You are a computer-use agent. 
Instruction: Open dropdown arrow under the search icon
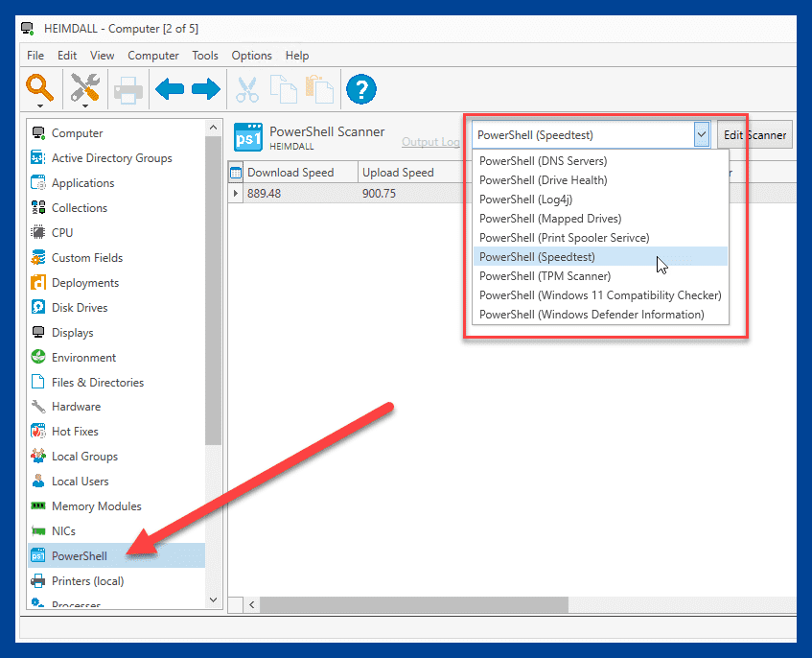pos(40,106)
